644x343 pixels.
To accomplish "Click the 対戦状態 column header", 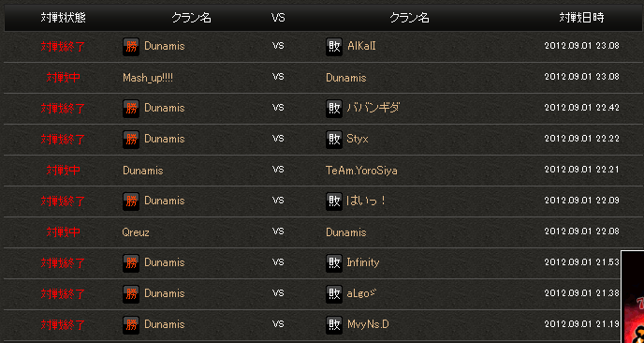I will tap(64, 18).
